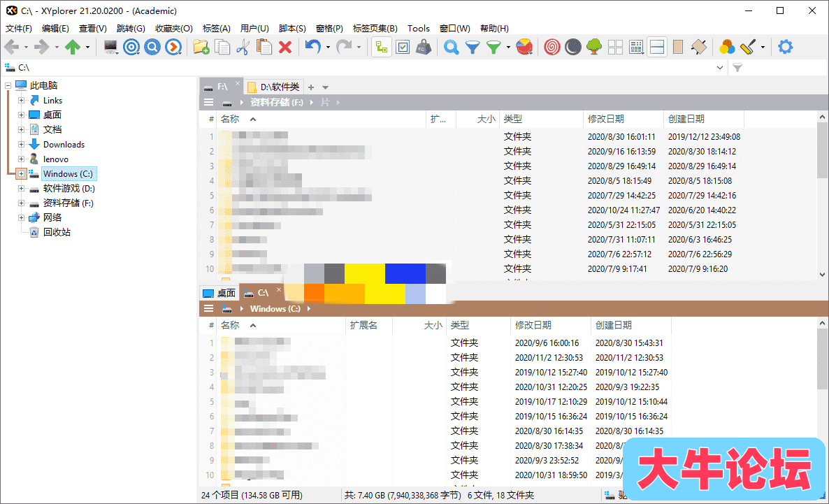
Task: Click the blue funnel Visual Filter
Action: pos(472,47)
